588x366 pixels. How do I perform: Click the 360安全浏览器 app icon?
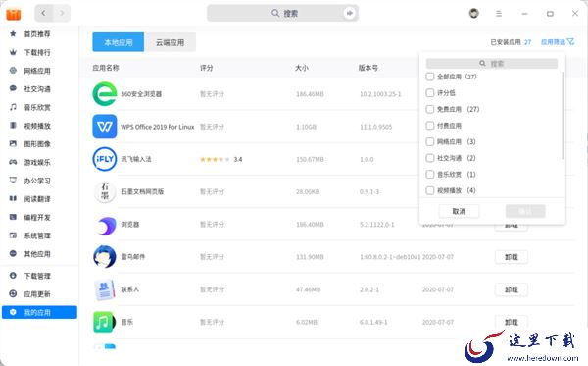(x=105, y=94)
